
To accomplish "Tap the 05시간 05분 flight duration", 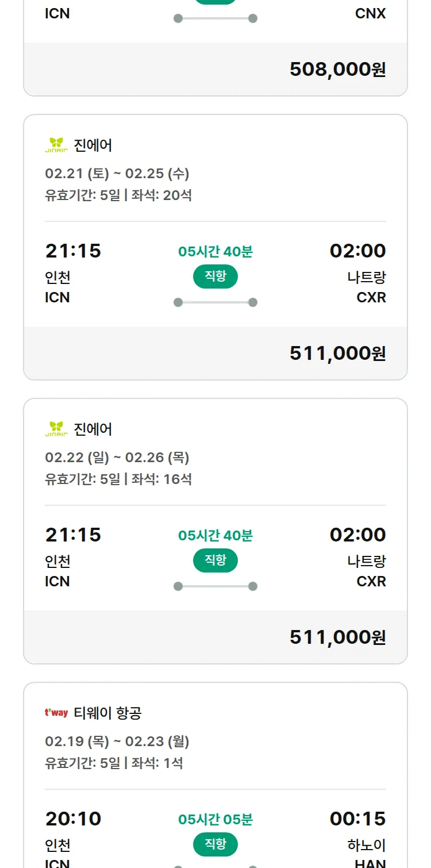I will 215,819.
